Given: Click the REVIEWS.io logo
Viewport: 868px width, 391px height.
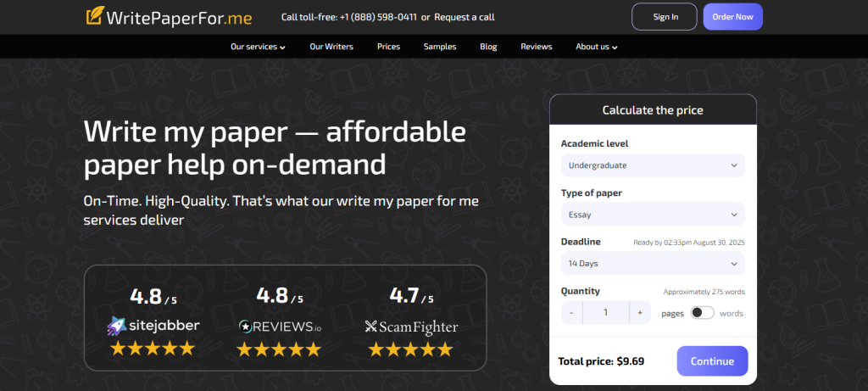Looking at the screenshot, I should (x=280, y=327).
